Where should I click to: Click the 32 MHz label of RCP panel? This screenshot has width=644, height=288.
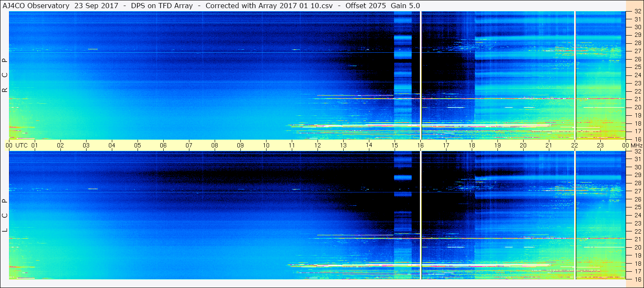pyautogui.click(x=638, y=12)
